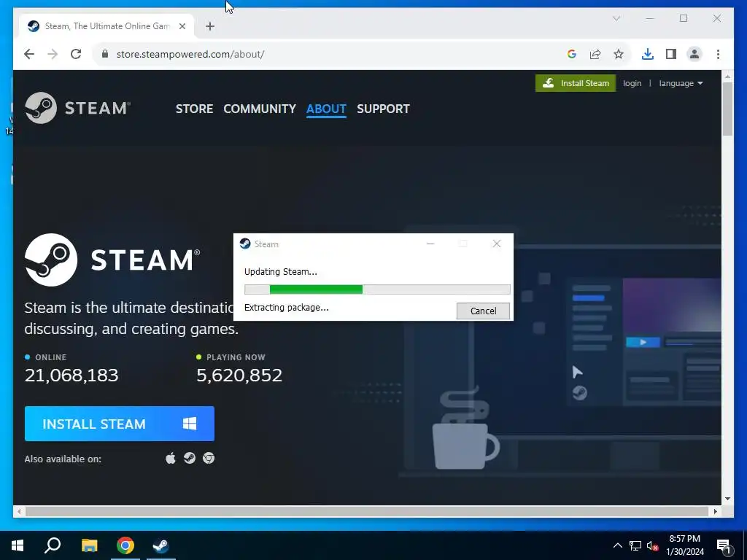Click the SteamOS availability icon
747x560 pixels.
pos(190,458)
